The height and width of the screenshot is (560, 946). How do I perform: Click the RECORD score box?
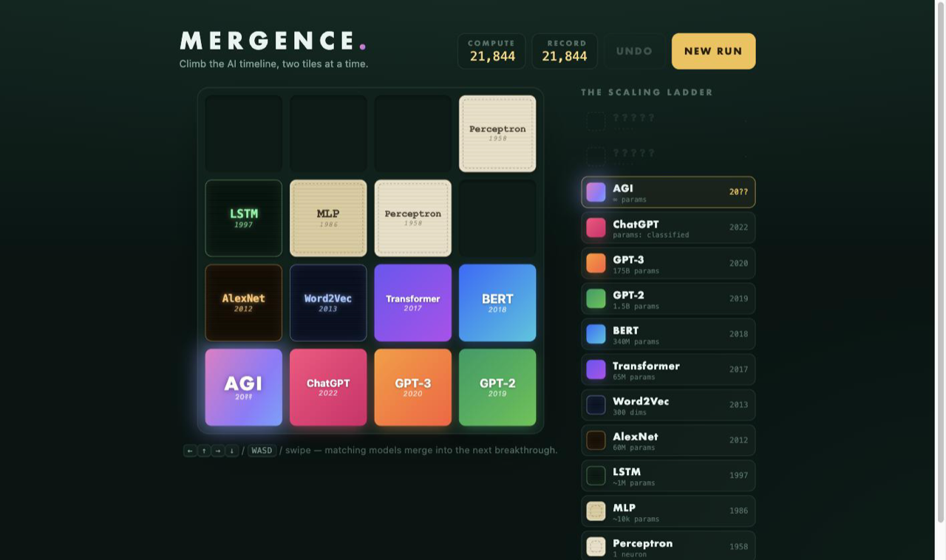click(x=565, y=51)
